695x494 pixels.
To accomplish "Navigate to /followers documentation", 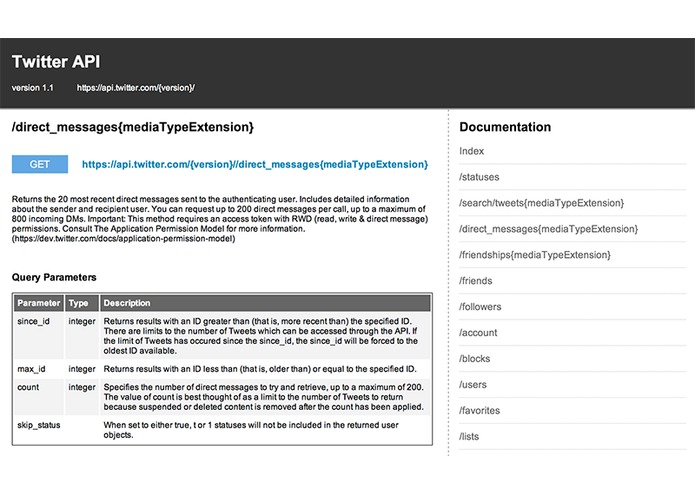I will point(480,307).
